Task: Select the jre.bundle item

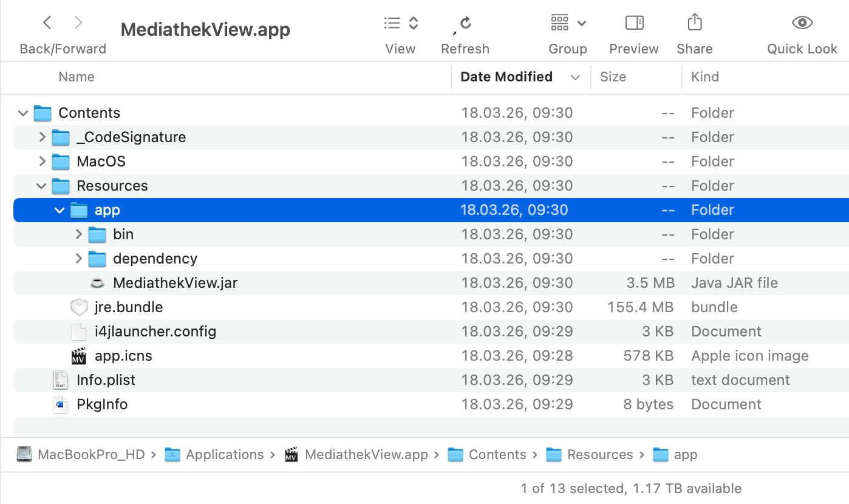Action: [128, 307]
